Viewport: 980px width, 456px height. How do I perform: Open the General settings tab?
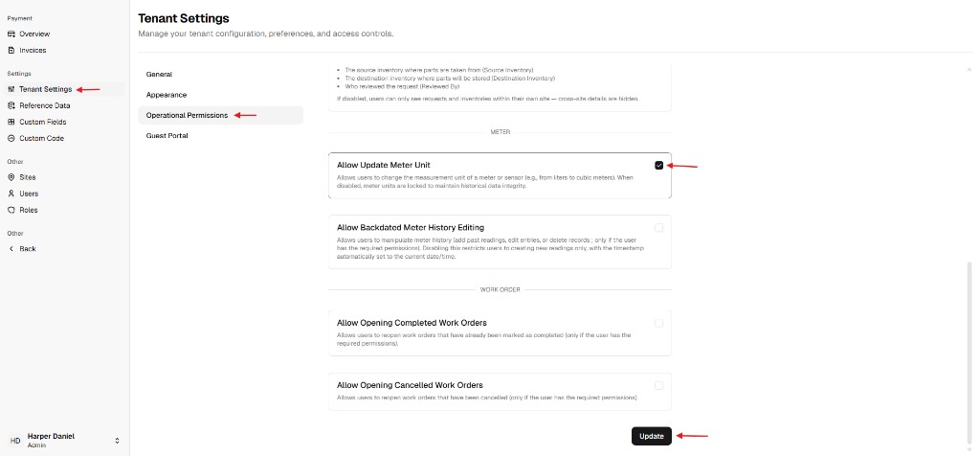click(221, 75)
